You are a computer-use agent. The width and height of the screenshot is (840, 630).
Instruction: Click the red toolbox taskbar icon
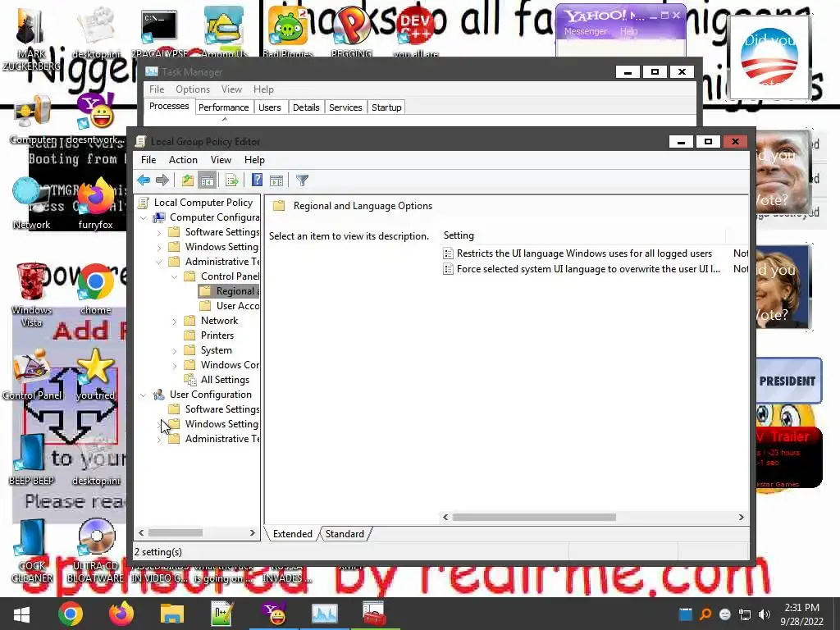tap(375, 614)
